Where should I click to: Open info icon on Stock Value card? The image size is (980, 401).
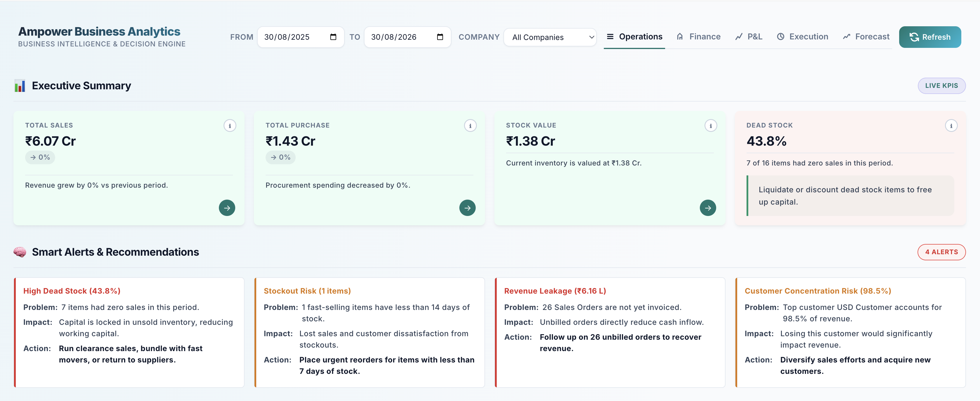coord(711,125)
